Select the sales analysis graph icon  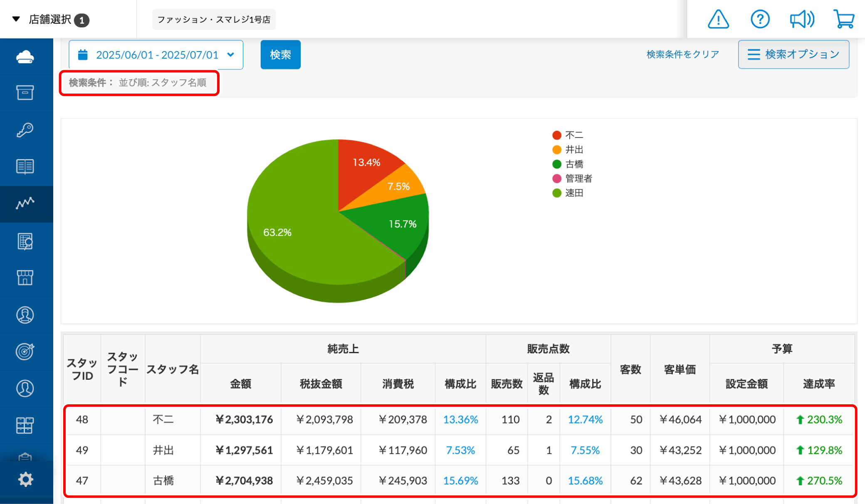[x=25, y=203]
